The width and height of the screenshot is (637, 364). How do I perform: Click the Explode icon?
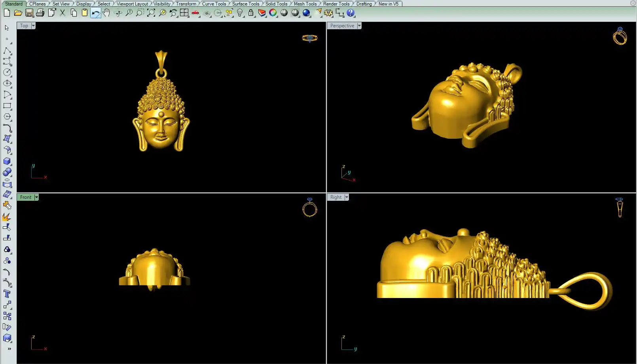[7, 217]
